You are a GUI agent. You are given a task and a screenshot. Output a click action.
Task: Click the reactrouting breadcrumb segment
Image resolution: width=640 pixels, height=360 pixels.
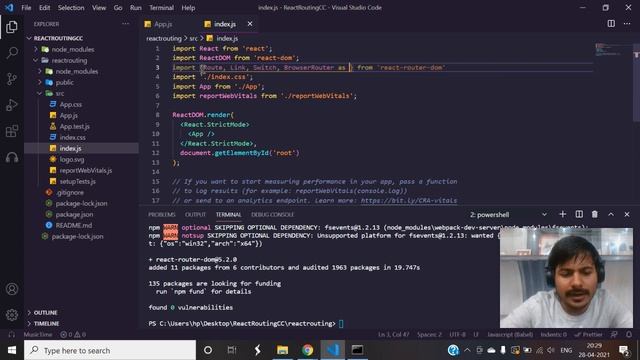(x=164, y=38)
